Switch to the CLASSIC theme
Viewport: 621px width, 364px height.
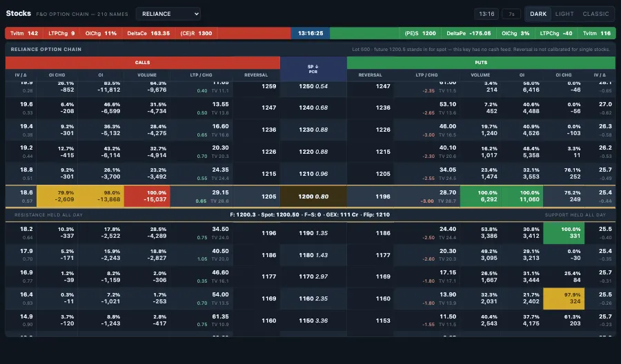coord(595,14)
